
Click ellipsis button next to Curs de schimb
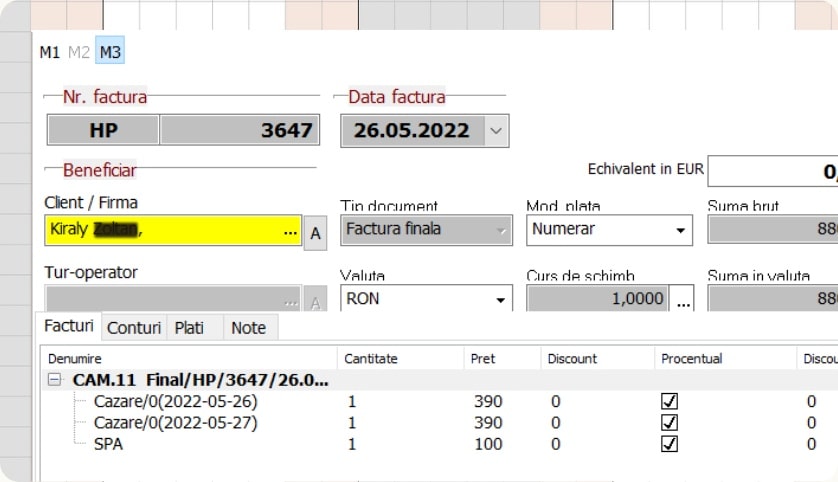(683, 300)
